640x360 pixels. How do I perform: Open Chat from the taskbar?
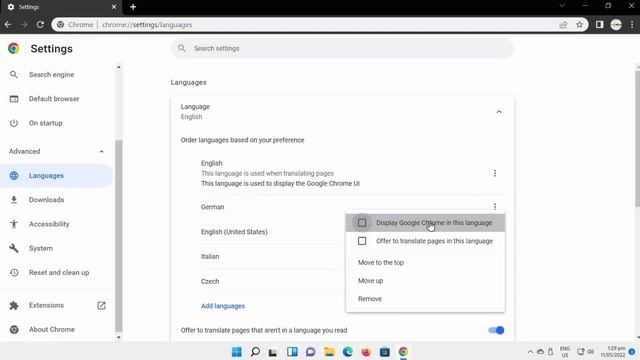click(x=311, y=352)
